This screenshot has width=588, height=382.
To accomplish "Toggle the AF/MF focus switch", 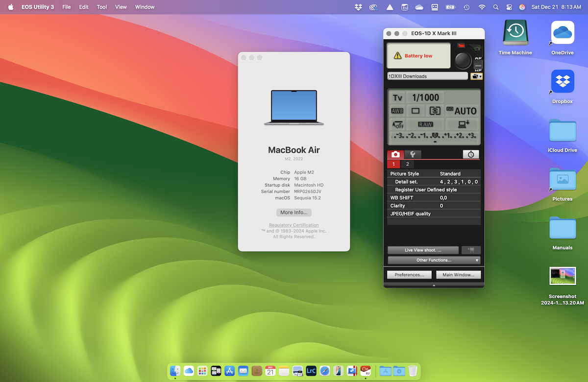I will pos(478,65).
